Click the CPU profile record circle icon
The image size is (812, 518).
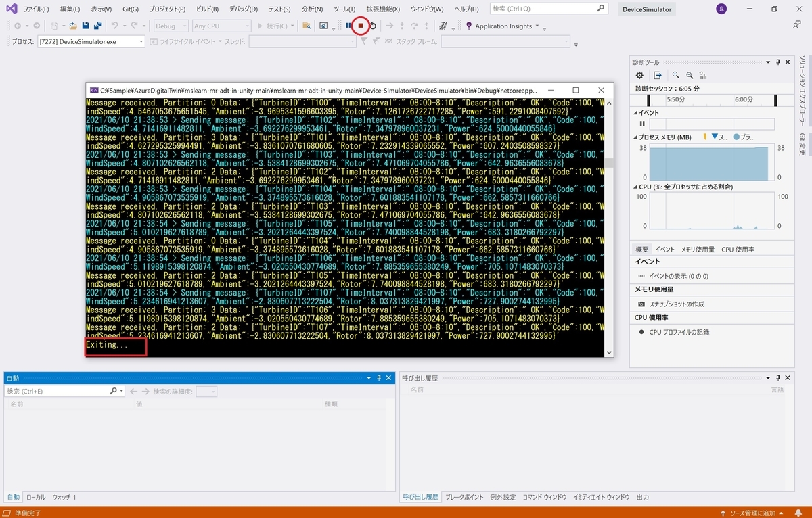[x=641, y=332]
